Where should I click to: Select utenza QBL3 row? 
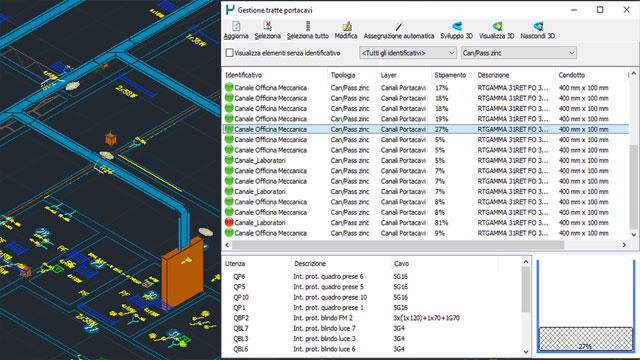(x=372, y=338)
